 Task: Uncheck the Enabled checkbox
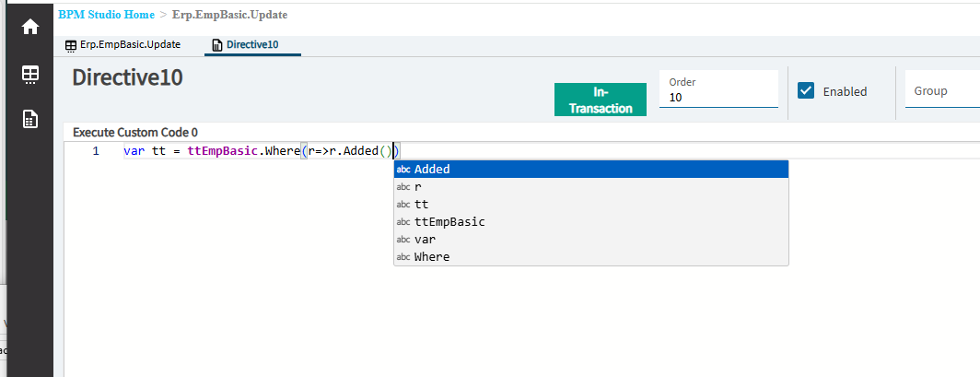pyautogui.click(x=806, y=90)
